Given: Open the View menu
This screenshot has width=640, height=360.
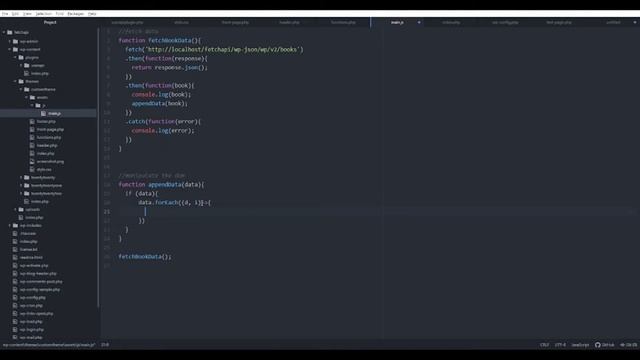Looking at the screenshot, I should pos(27,14).
